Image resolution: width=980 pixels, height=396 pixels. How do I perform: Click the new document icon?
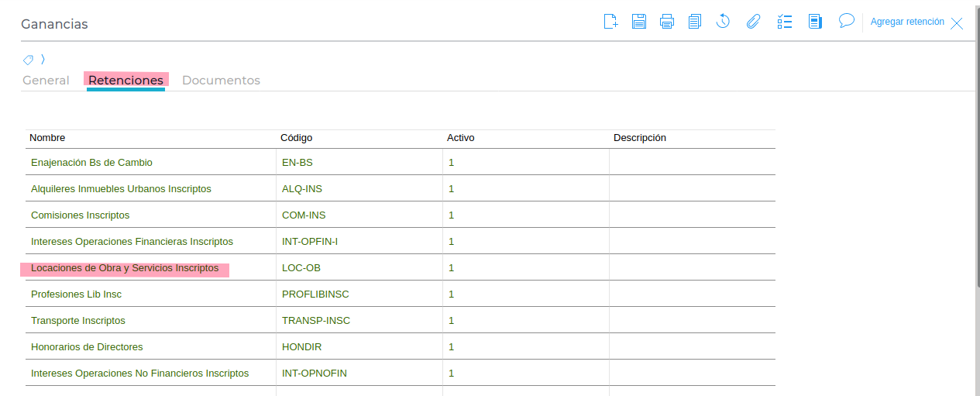[x=610, y=22]
